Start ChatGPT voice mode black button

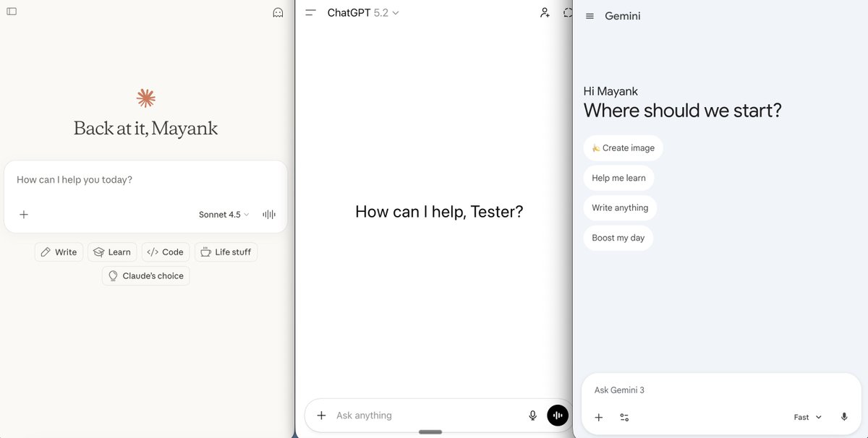[558, 416]
